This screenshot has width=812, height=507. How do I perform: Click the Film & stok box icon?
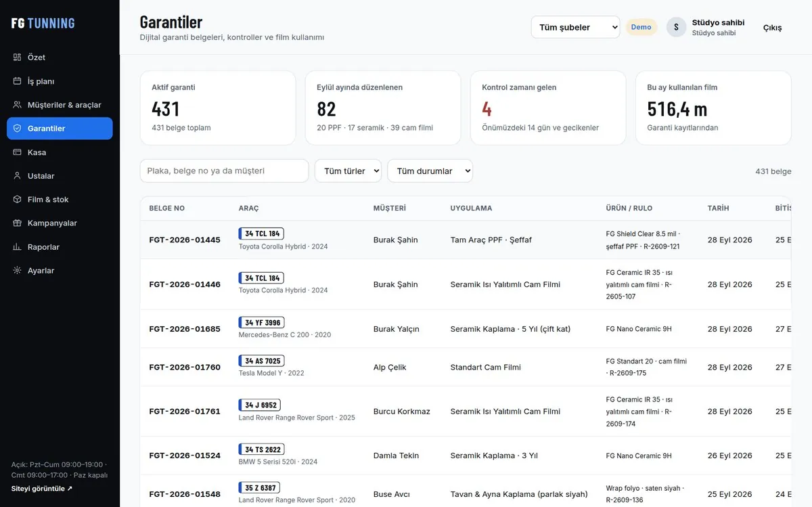click(x=18, y=200)
